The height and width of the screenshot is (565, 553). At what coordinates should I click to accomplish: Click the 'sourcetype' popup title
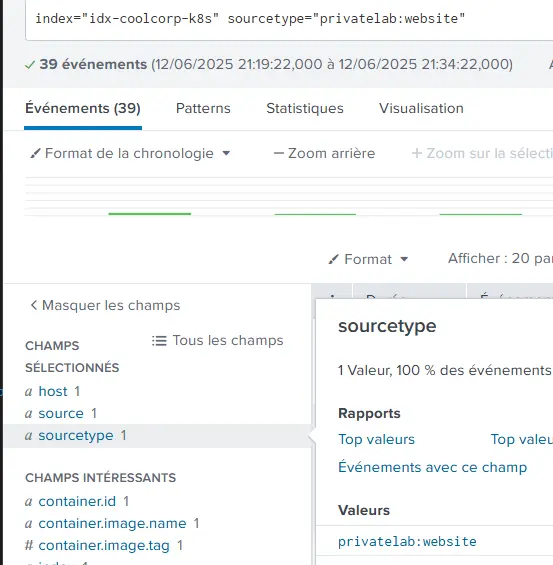pos(387,326)
